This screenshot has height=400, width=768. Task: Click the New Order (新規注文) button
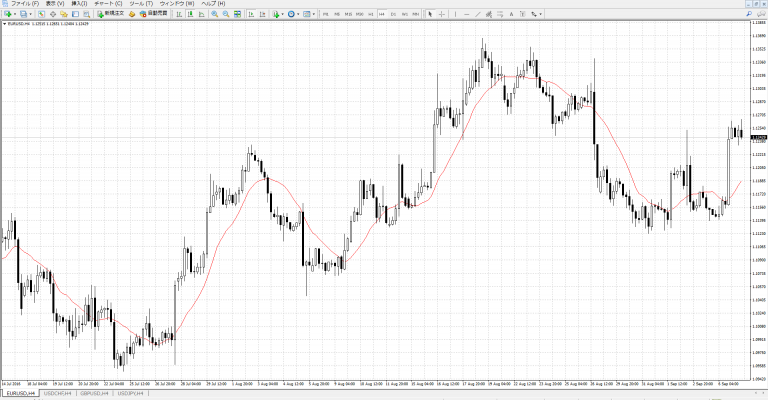pos(112,14)
